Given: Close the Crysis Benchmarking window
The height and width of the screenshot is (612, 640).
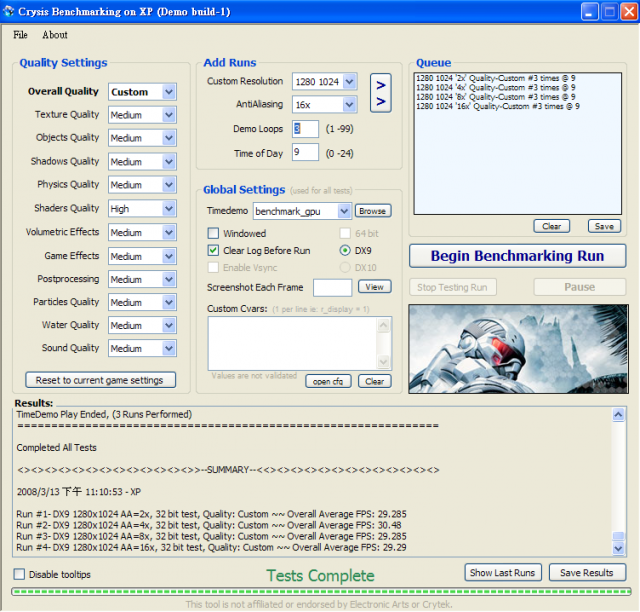Looking at the screenshot, I should pos(629,11).
